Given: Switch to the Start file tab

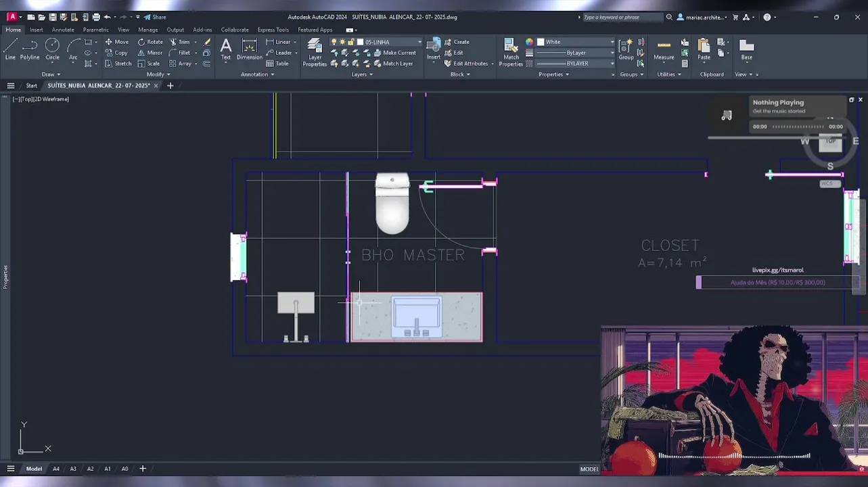Looking at the screenshot, I should click(31, 86).
